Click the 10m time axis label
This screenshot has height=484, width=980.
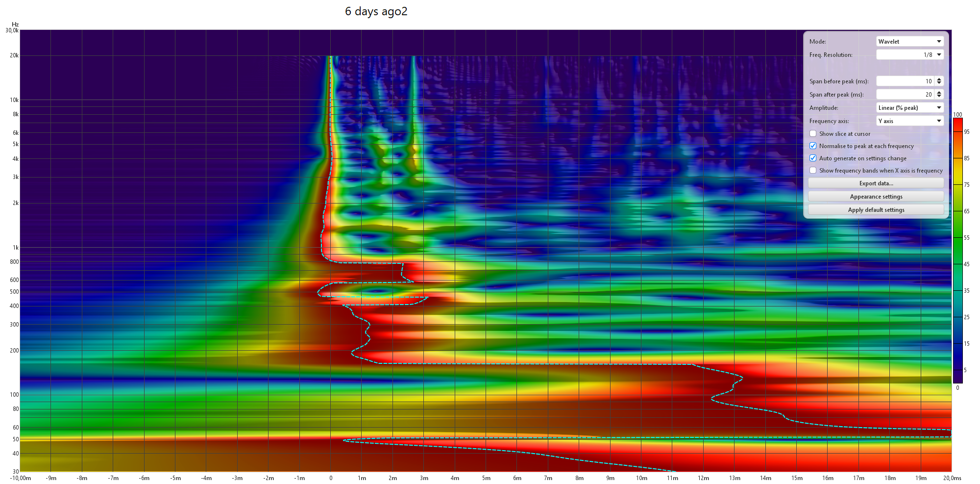point(641,478)
